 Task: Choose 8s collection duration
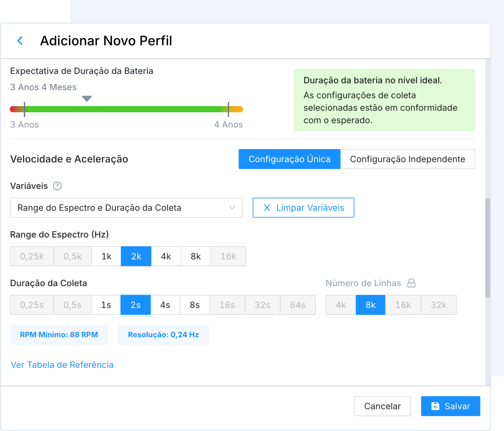tap(195, 305)
